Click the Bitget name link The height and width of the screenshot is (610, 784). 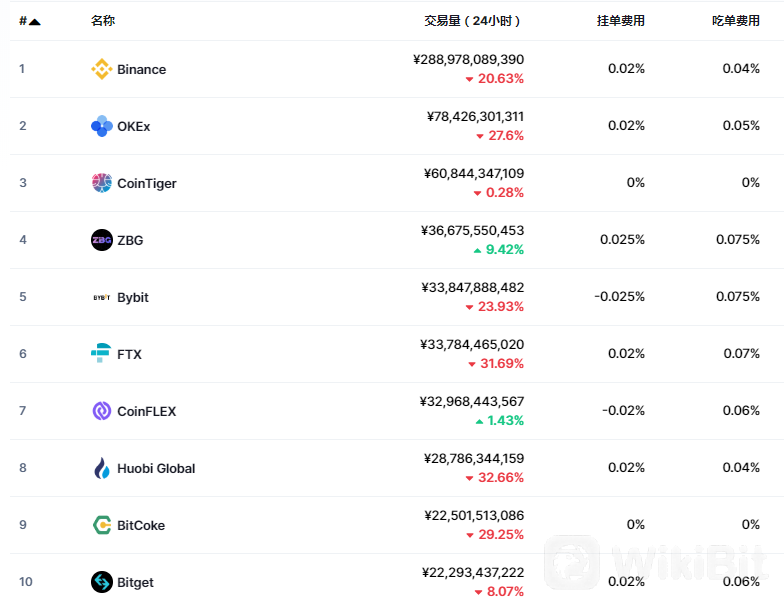(x=135, y=582)
